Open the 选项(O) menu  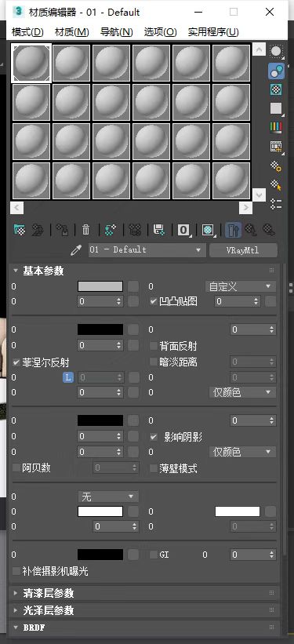(161, 31)
